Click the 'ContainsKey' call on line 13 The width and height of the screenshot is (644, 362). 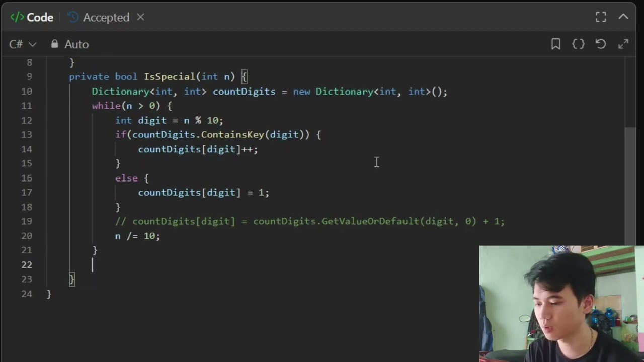pyautogui.click(x=232, y=135)
